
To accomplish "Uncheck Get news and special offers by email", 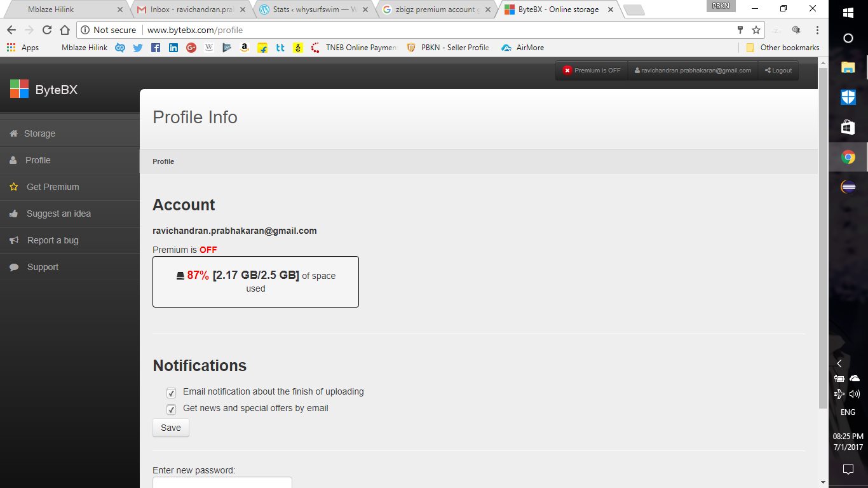I will click(171, 410).
